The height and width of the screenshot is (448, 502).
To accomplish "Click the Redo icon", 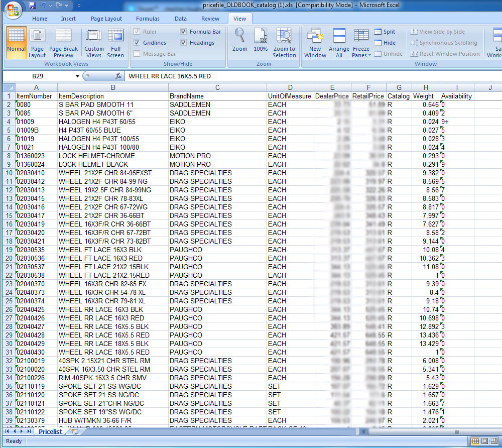I will pyautogui.click(x=58, y=6).
